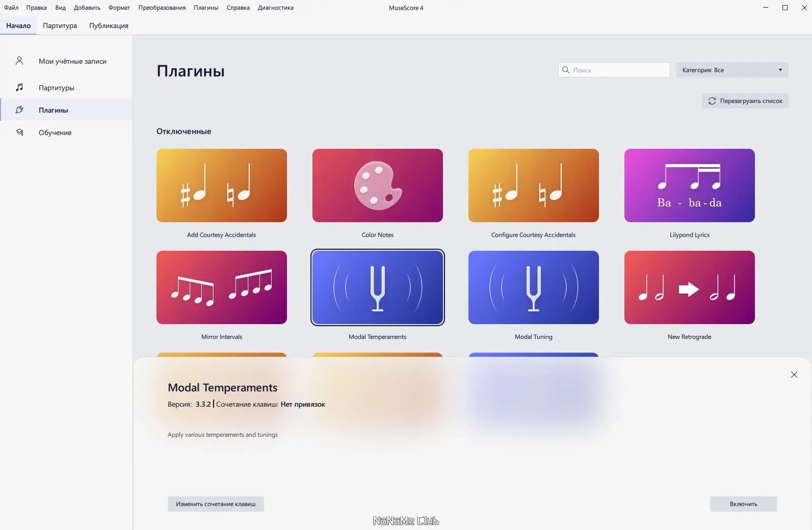Open the 'Формат' menu
Viewport: 812px width, 530px height.
(x=119, y=8)
